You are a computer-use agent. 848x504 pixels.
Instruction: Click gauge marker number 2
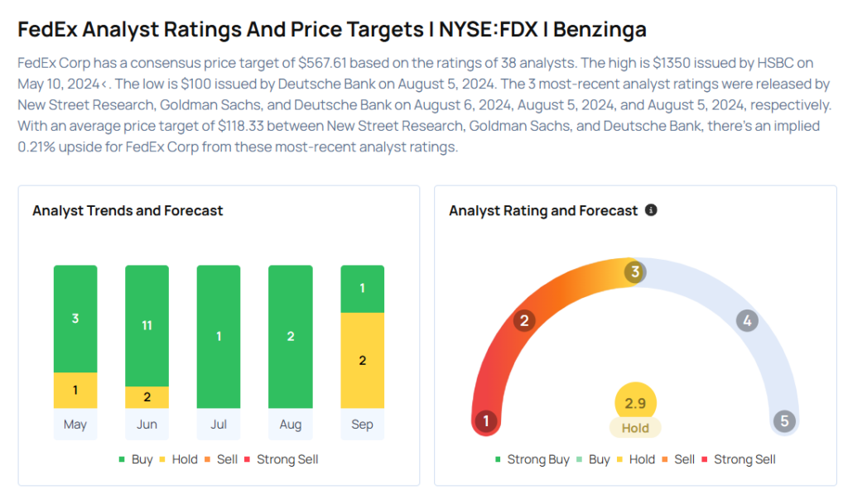(523, 320)
